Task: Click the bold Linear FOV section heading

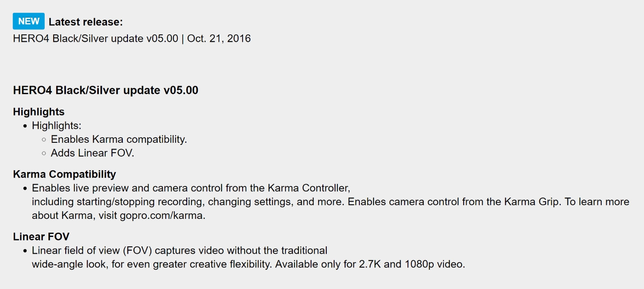Action: 41,237
